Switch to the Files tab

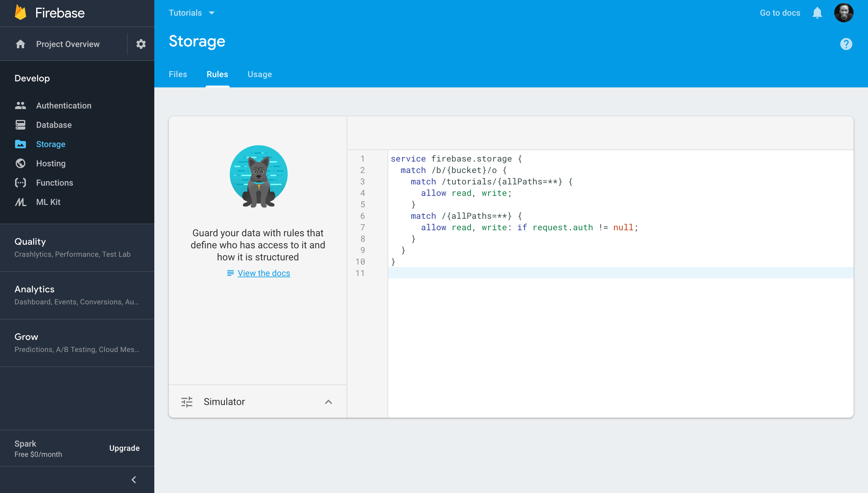point(178,74)
